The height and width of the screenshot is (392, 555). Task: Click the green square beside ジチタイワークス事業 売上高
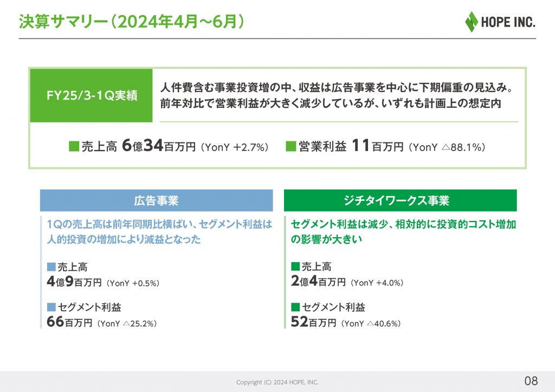[295, 267]
